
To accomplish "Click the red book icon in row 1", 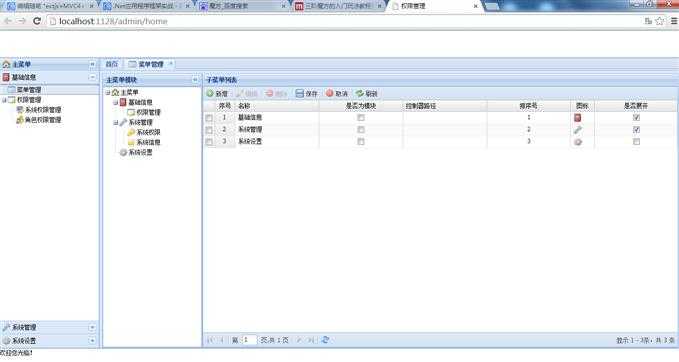I will coord(577,117).
